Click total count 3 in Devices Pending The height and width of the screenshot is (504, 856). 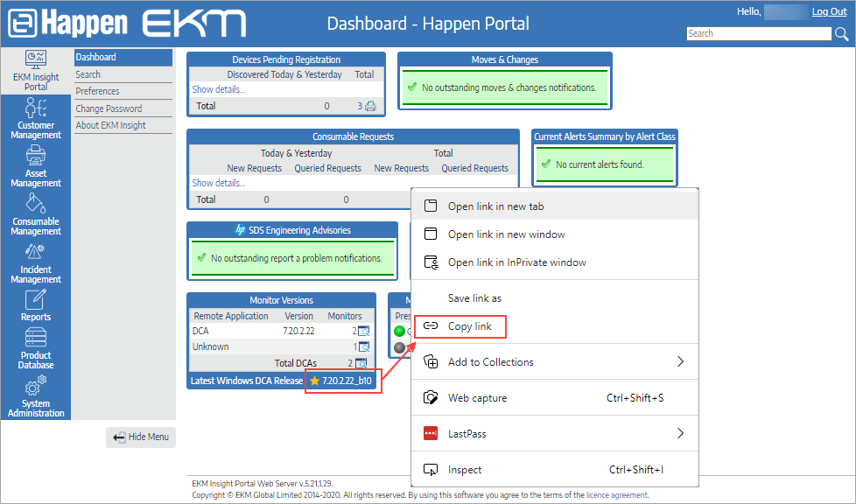[360, 107]
